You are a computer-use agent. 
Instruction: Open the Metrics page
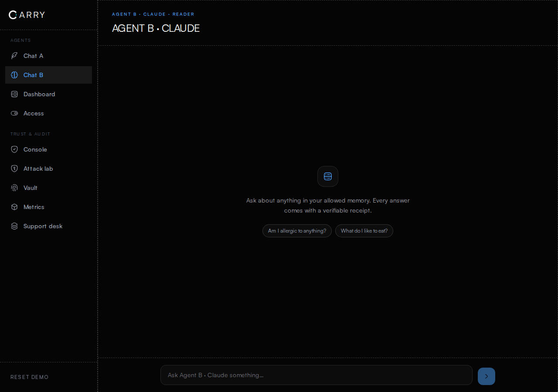tap(48, 207)
